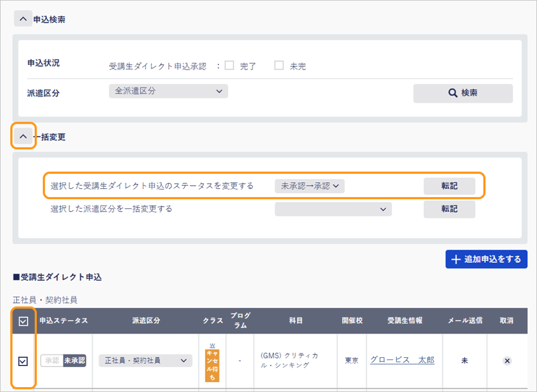
Task: Check the 完了 approval checkbox
Action: point(229,66)
